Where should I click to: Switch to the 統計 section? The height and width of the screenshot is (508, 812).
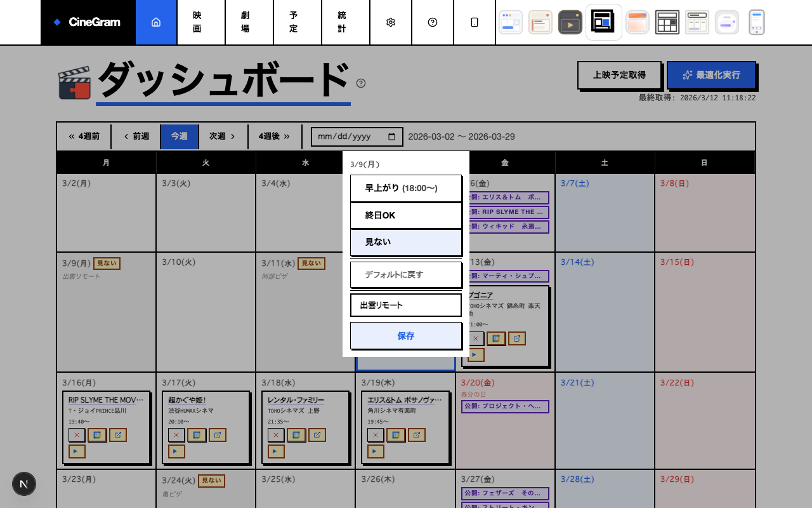[x=343, y=22]
